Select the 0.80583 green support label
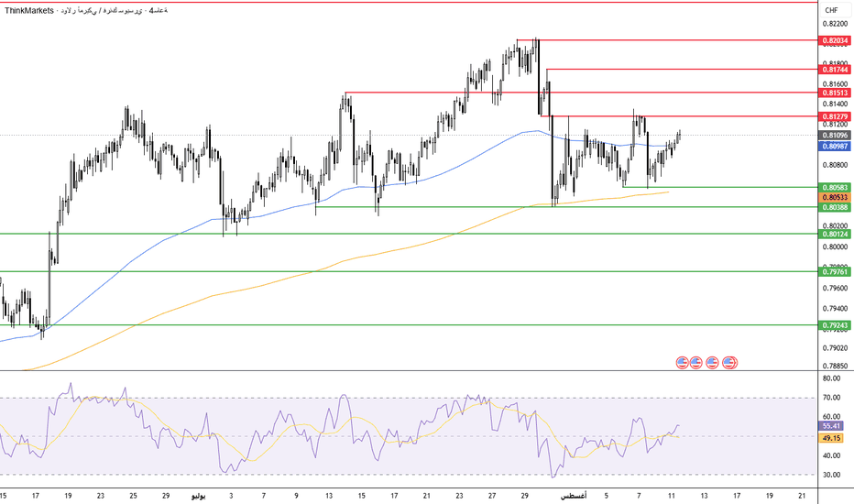 835,188
